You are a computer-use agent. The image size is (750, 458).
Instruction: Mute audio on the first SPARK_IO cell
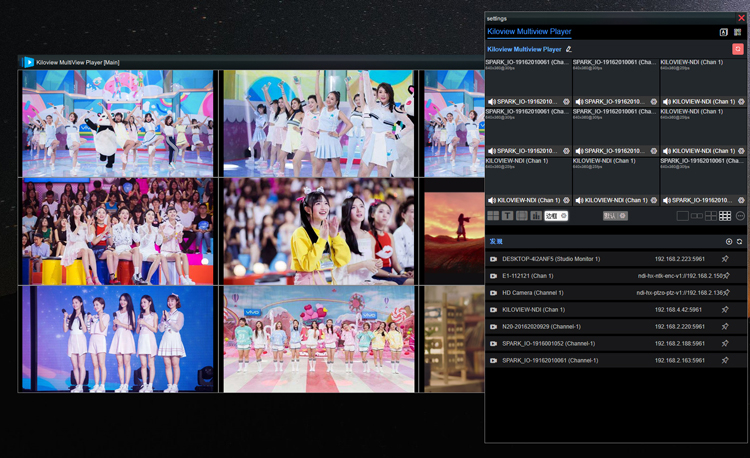coord(491,102)
